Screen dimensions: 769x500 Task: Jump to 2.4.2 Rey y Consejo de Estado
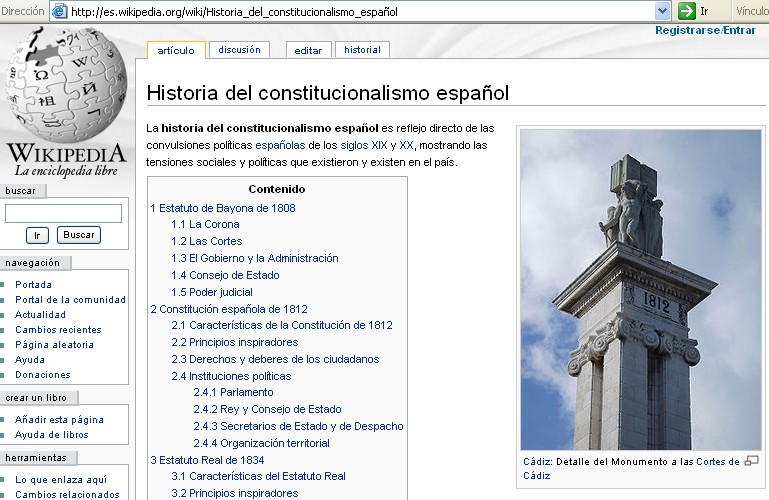pyautogui.click(x=267, y=409)
